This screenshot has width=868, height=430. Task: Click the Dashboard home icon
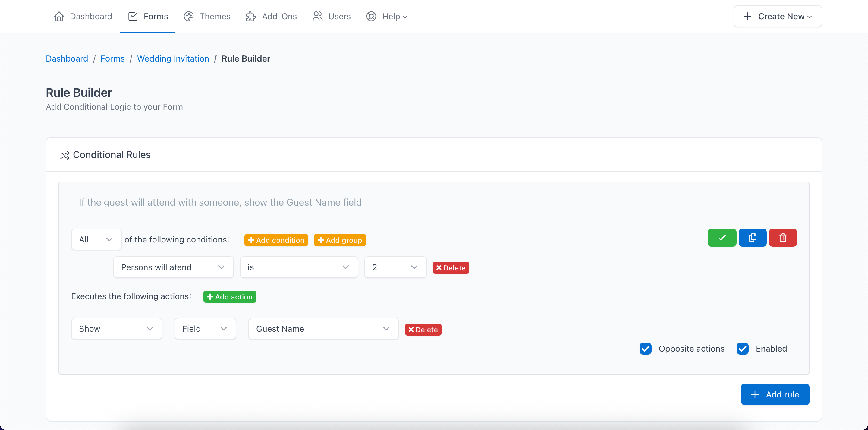click(x=59, y=16)
